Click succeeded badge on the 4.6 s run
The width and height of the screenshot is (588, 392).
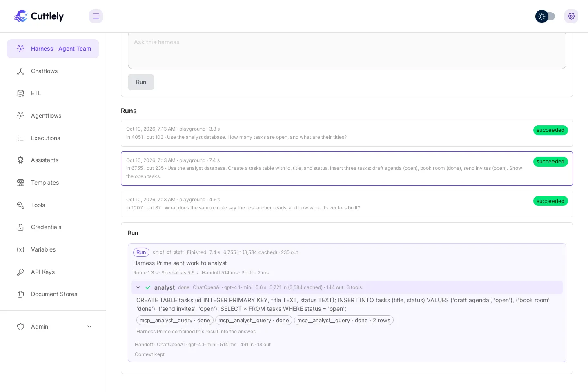[550, 201]
